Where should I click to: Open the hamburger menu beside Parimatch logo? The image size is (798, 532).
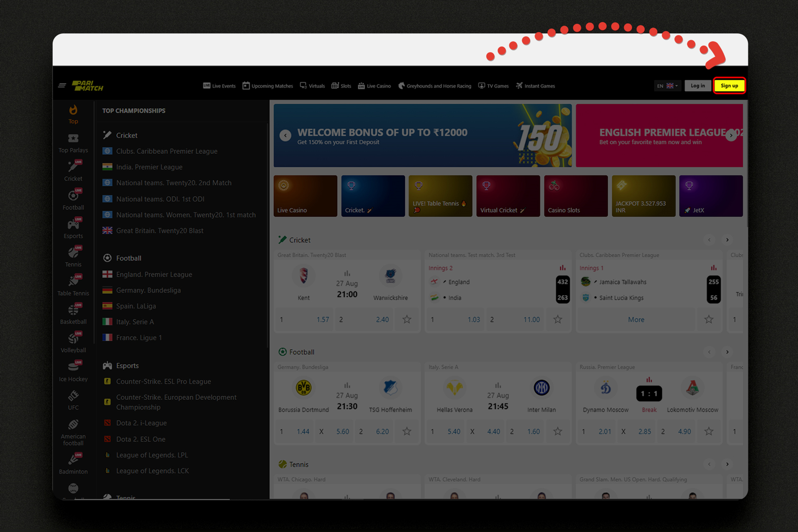[62, 86]
